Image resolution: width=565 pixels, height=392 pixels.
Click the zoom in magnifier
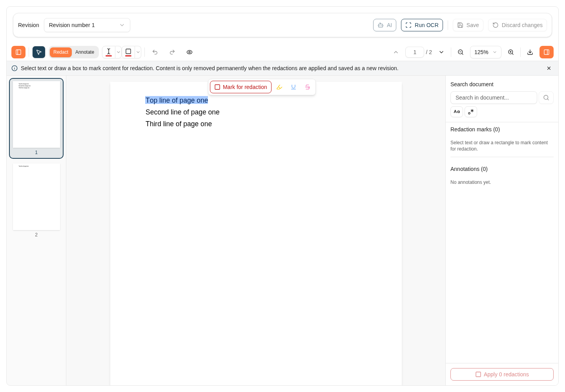point(511,52)
